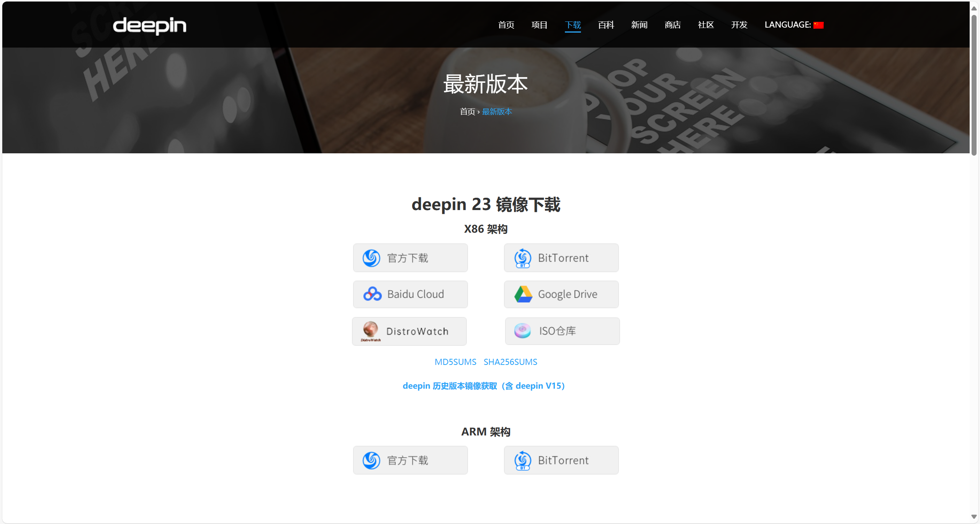
Task: Click the DistroWatch logo icon
Action: click(371, 331)
